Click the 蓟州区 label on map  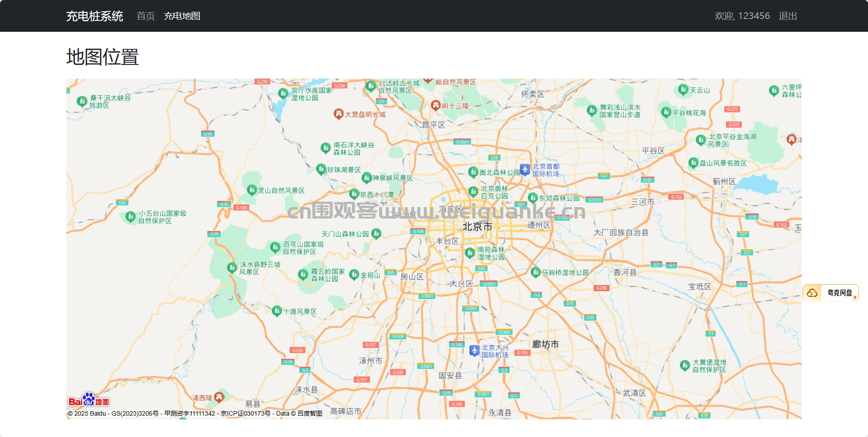[724, 181]
